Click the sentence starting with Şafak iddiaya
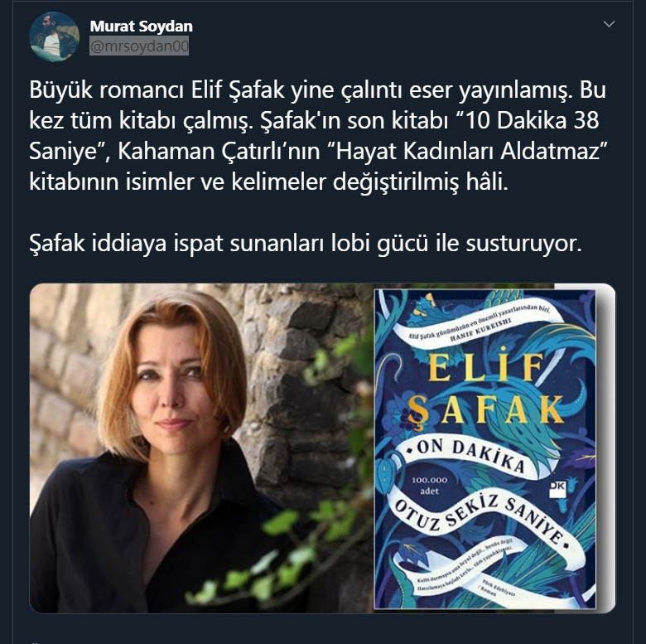646x644 pixels. tap(306, 243)
